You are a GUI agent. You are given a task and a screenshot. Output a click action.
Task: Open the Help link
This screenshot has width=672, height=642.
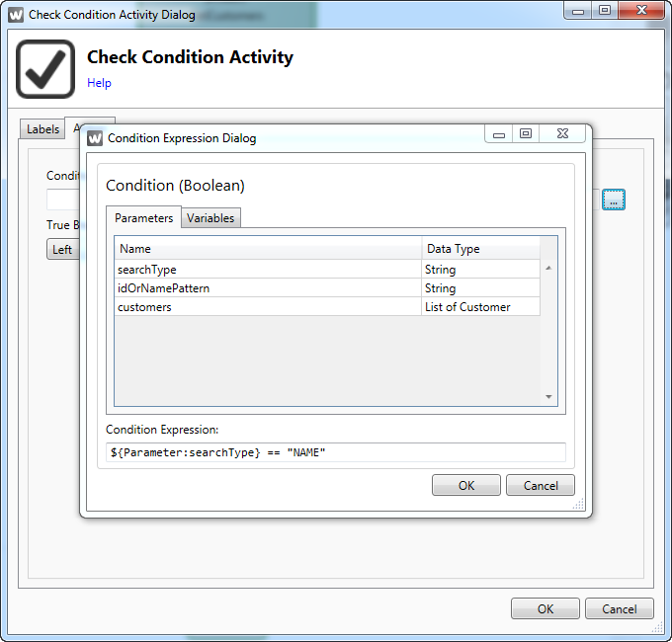coord(99,83)
